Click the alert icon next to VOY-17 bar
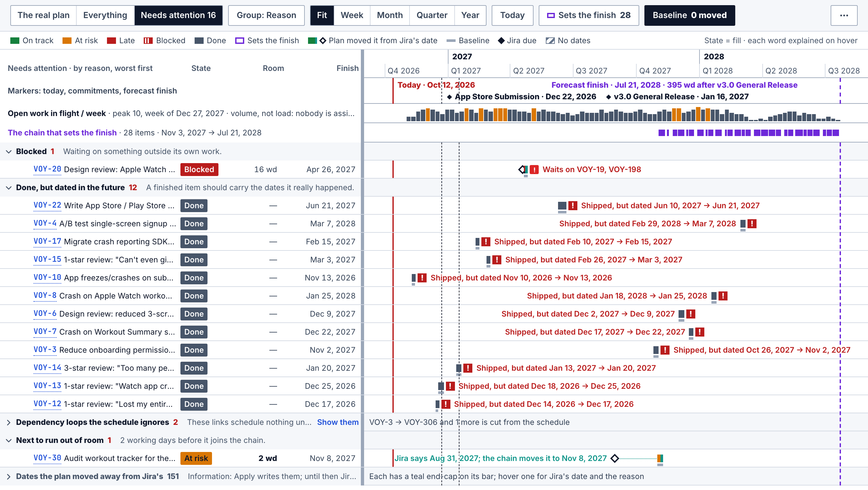Screen dimensions: 868x490 (x=486, y=241)
